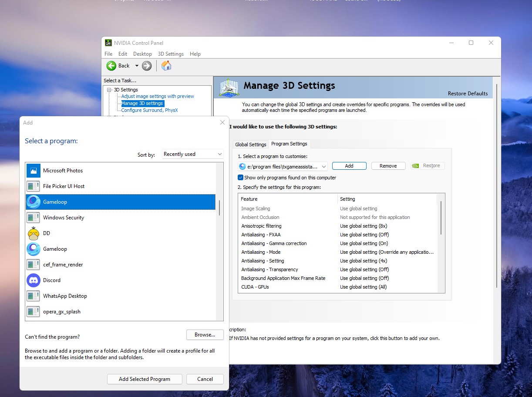Click the Microsoft Photos icon in list
The height and width of the screenshot is (397, 532).
(x=34, y=171)
